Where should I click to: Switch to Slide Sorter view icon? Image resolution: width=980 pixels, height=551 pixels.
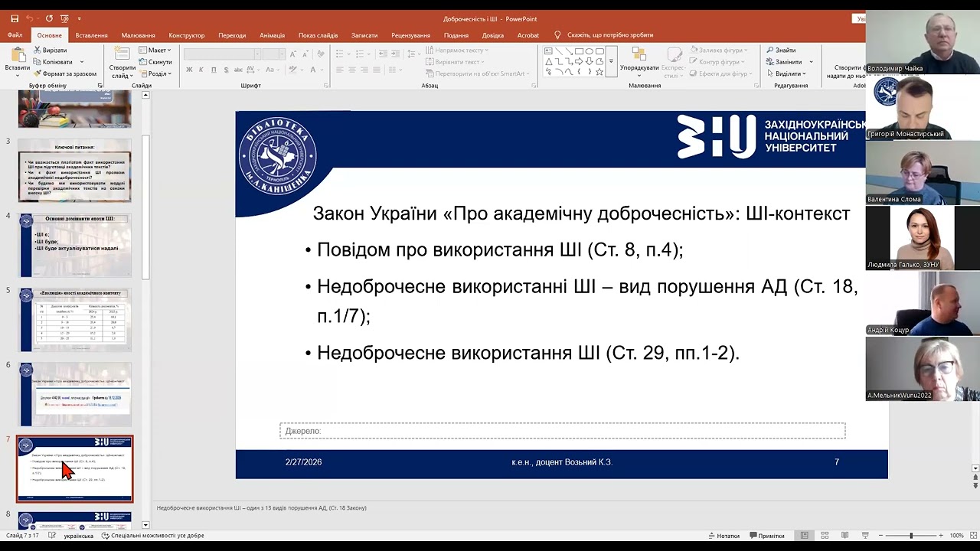tap(823, 536)
